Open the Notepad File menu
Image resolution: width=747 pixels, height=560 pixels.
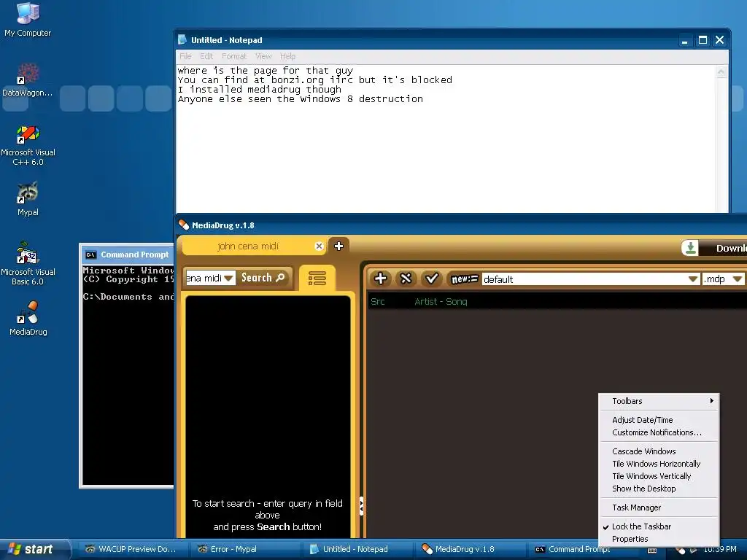tap(185, 56)
